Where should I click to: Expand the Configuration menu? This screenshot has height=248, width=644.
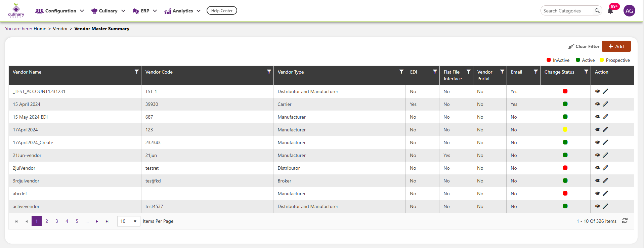pyautogui.click(x=60, y=11)
